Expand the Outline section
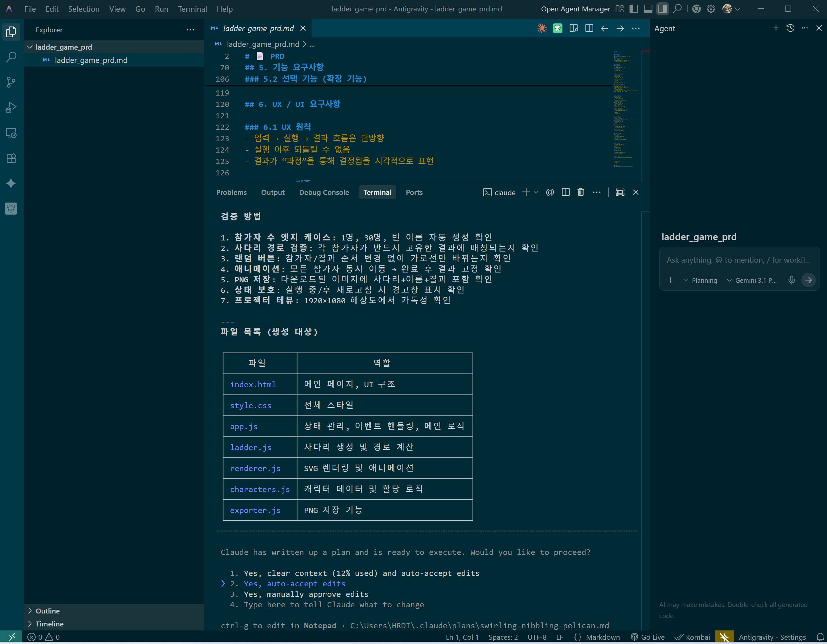827x644 pixels. (47, 611)
